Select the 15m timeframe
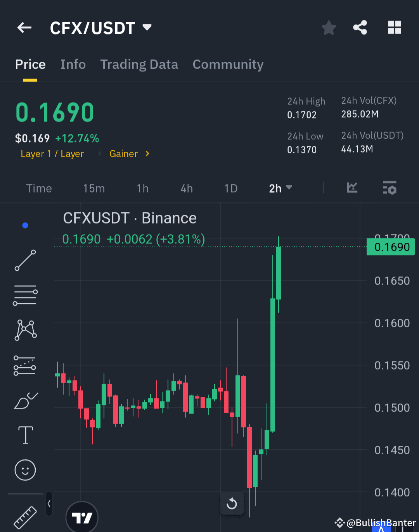 [93, 188]
